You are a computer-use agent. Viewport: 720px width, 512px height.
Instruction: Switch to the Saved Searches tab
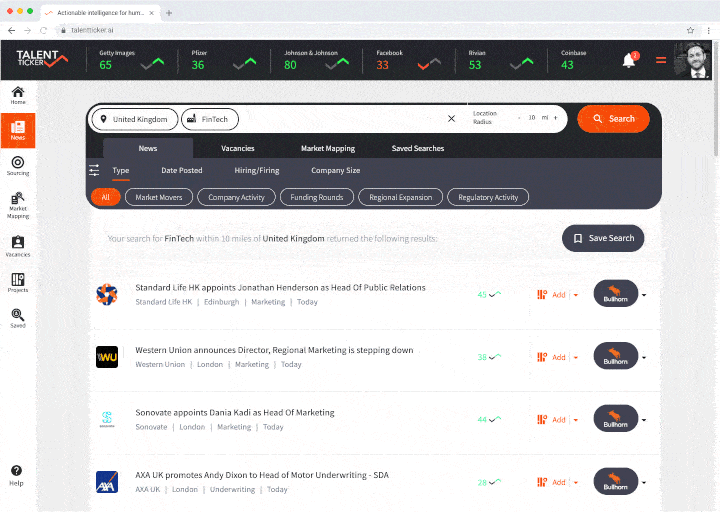click(418, 148)
